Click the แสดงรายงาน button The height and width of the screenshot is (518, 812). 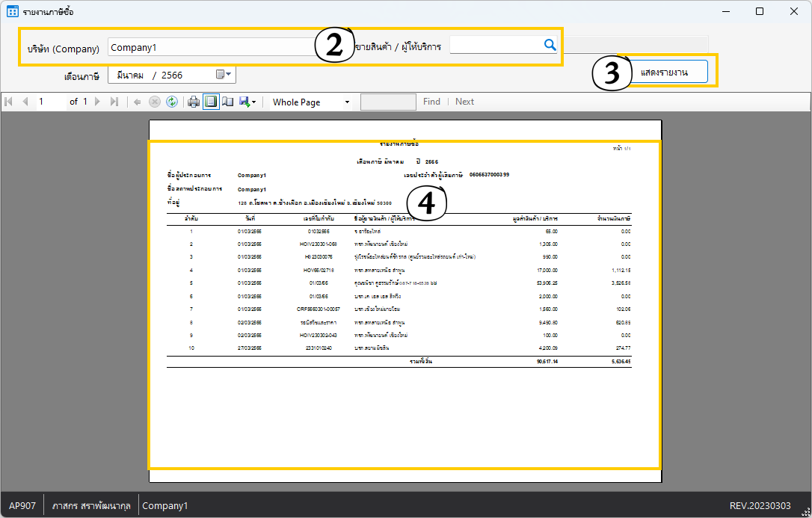coord(664,71)
